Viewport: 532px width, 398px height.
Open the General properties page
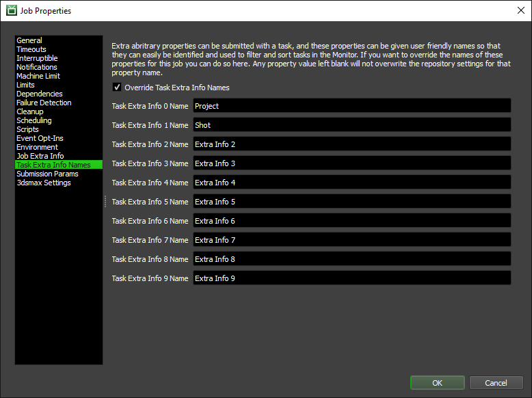pyautogui.click(x=29, y=40)
